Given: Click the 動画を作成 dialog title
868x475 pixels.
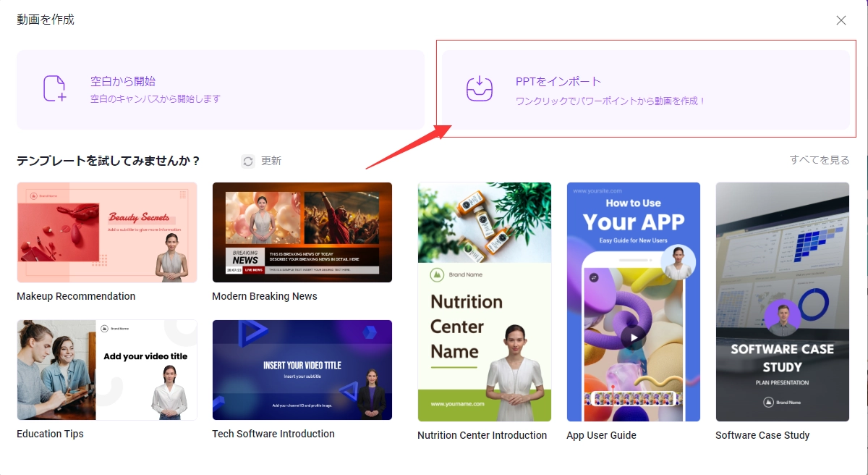Looking at the screenshot, I should click(x=46, y=20).
